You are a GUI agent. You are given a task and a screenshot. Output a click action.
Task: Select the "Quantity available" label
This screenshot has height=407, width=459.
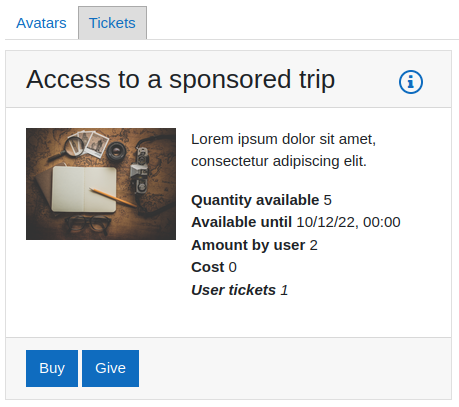pyautogui.click(x=255, y=200)
